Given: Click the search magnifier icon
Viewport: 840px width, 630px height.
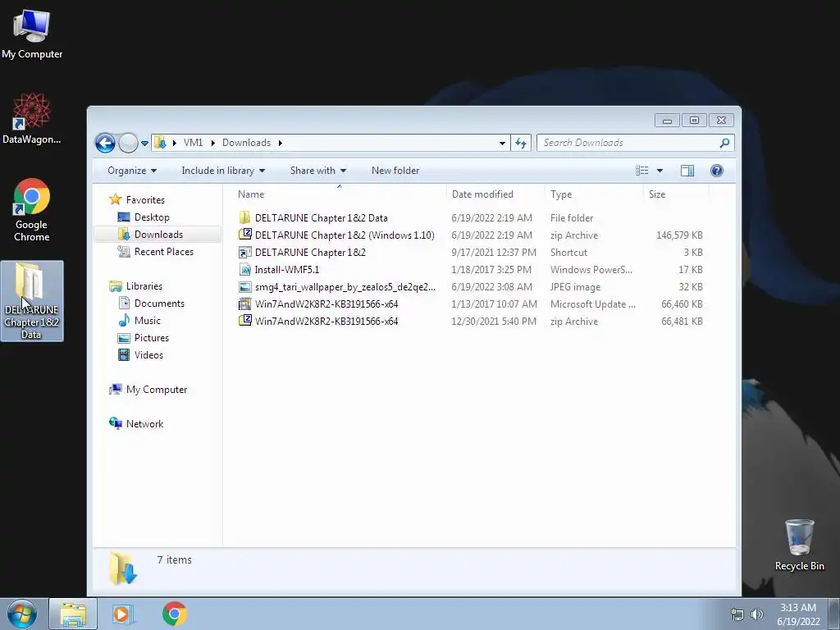Looking at the screenshot, I should (725, 143).
